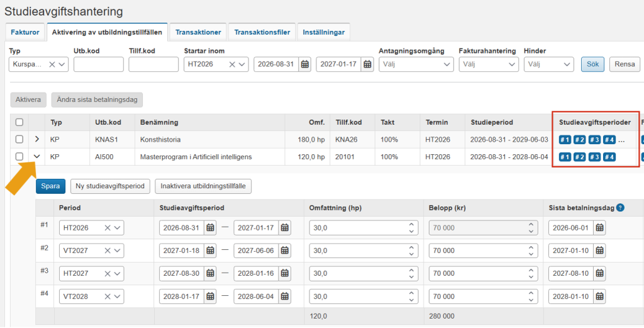The height and width of the screenshot is (328, 644).
Task: Open Period dropdown for row #2 VT2027
Action: pyautogui.click(x=118, y=251)
